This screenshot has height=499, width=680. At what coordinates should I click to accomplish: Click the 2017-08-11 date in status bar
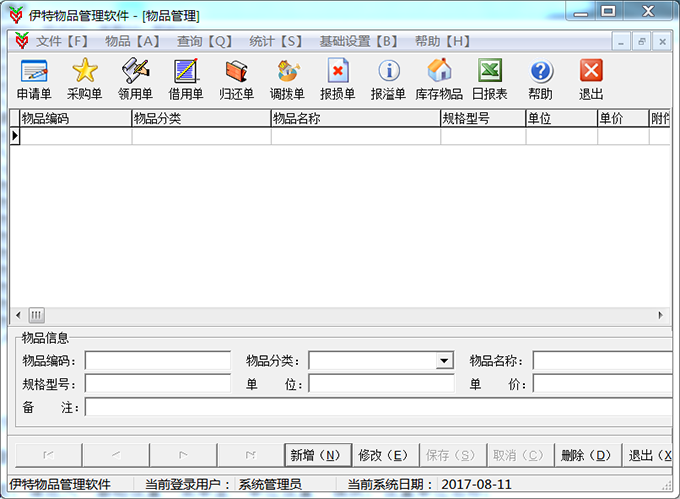point(476,484)
